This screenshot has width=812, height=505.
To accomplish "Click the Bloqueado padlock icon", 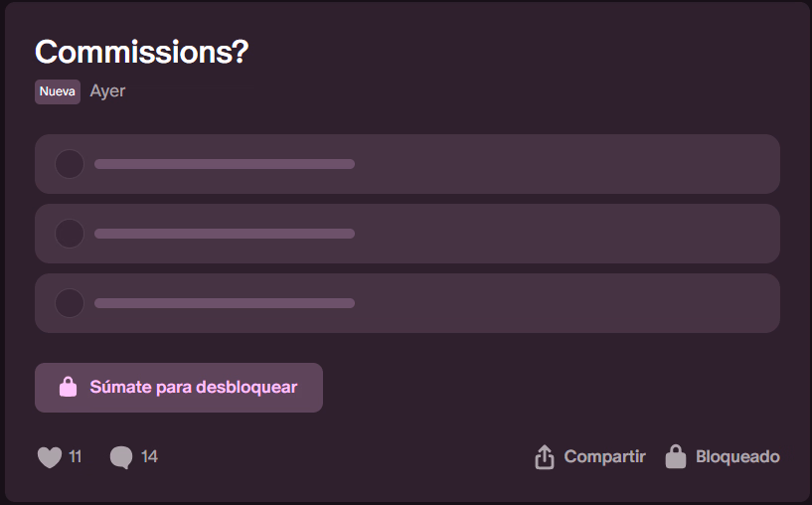I will click(676, 456).
